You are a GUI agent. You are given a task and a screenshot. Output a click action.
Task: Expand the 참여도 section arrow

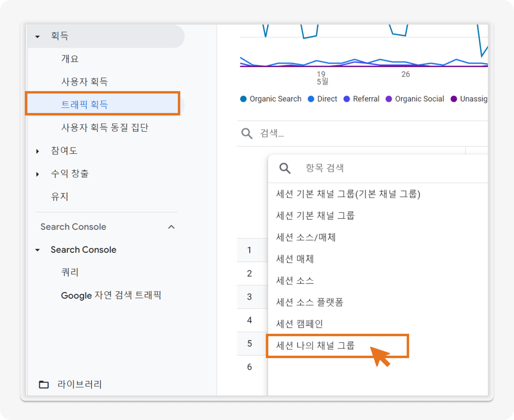click(x=37, y=151)
